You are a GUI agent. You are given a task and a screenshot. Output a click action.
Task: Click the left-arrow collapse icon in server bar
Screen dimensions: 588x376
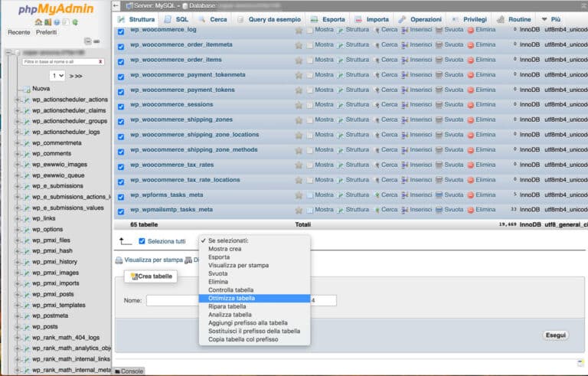point(116,5)
